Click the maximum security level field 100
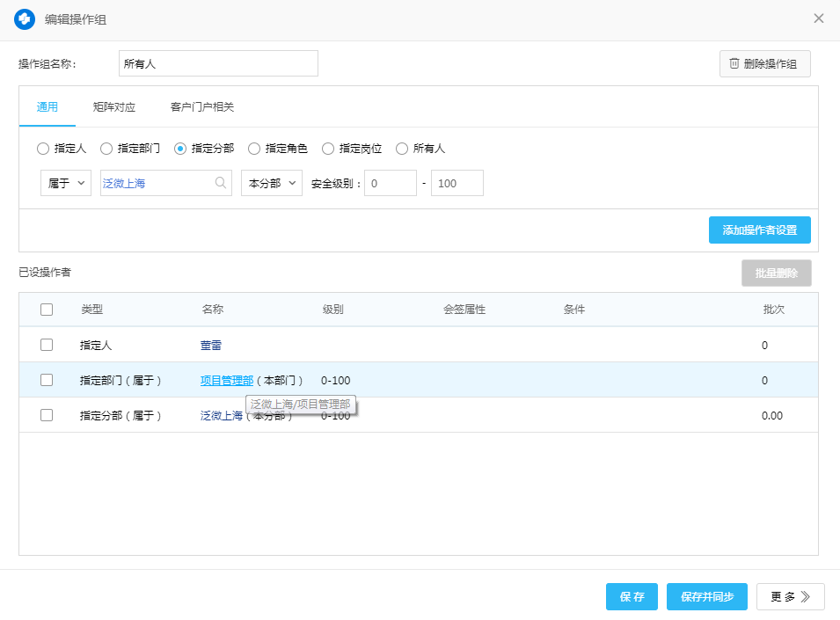840x620 pixels. click(457, 183)
